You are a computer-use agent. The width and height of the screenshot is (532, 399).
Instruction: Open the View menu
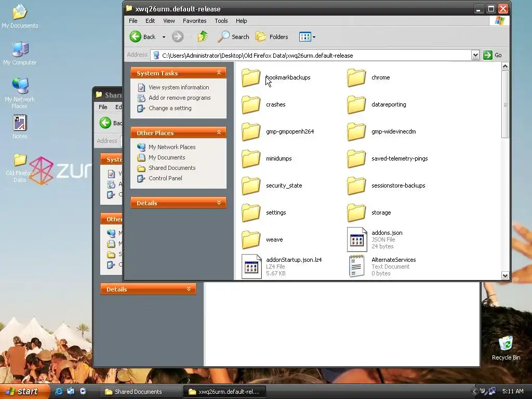[x=169, y=21]
